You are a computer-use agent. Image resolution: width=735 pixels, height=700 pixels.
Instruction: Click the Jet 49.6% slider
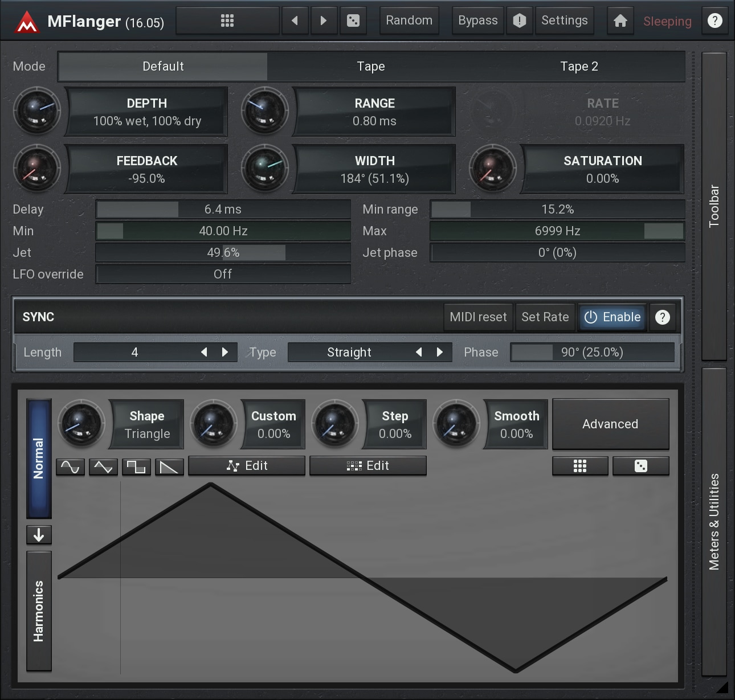coord(223,253)
